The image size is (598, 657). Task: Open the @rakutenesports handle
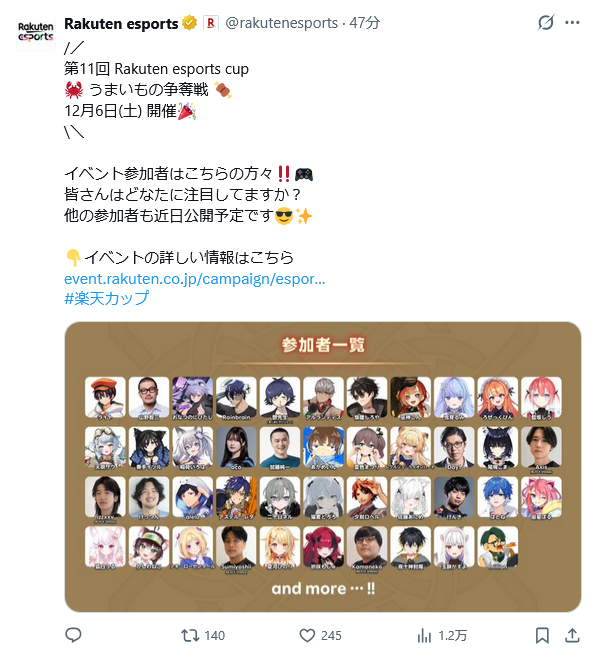[282, 23]
